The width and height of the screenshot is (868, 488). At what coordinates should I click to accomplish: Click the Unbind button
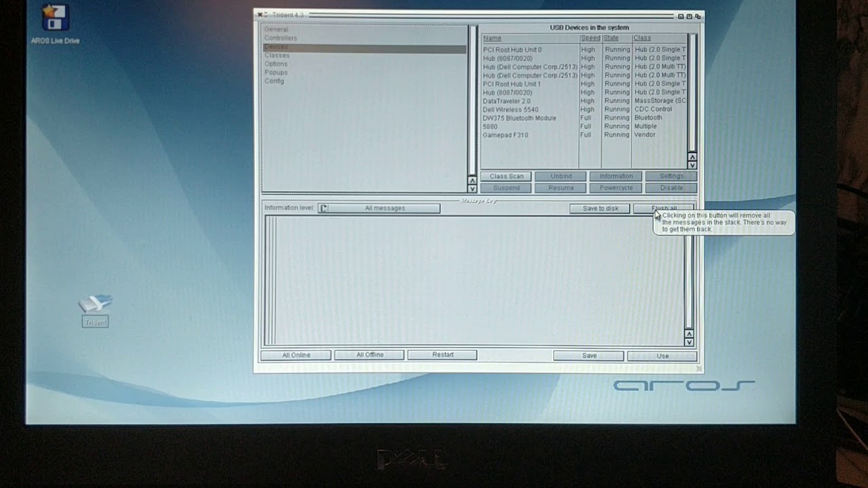[x=561, y=176]
